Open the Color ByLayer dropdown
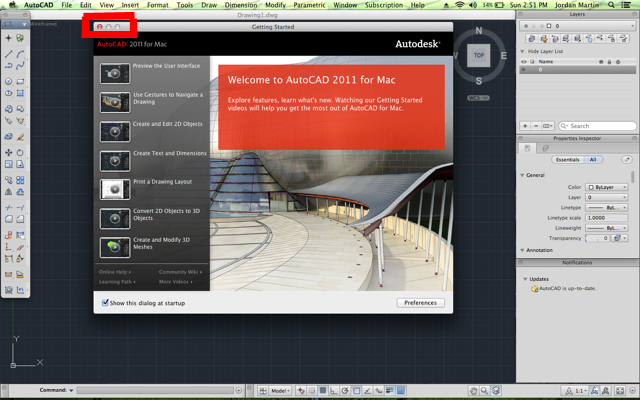Viewport: 640px width, 400px height. pos(607,187)
